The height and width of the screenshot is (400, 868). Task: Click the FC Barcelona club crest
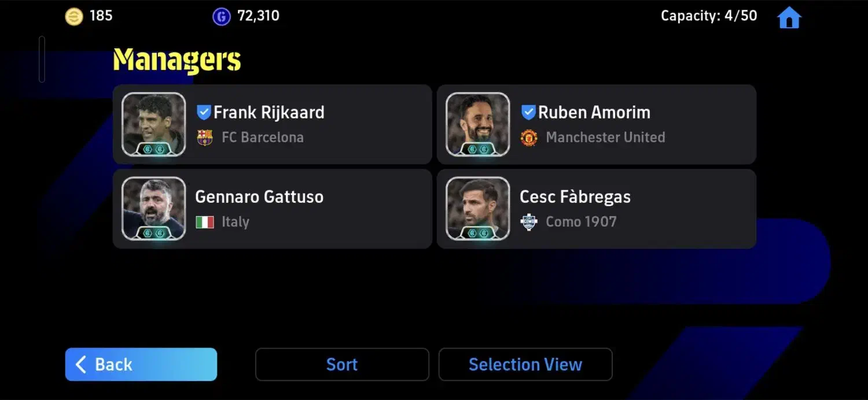[205, 138]
